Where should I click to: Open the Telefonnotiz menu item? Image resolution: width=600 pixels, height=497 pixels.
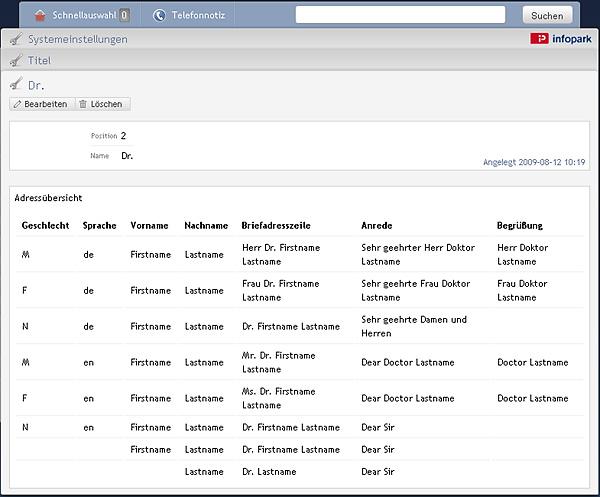[x=189, y=15]
